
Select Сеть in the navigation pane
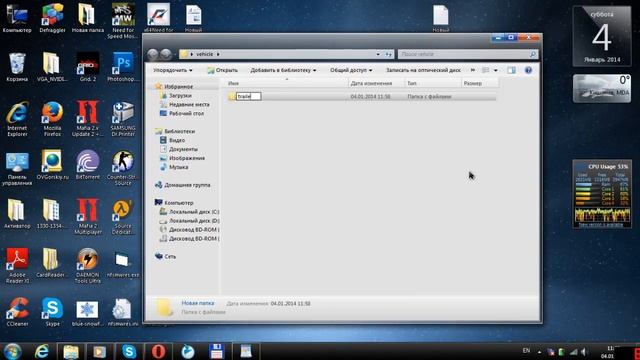[x=170, y=257]
